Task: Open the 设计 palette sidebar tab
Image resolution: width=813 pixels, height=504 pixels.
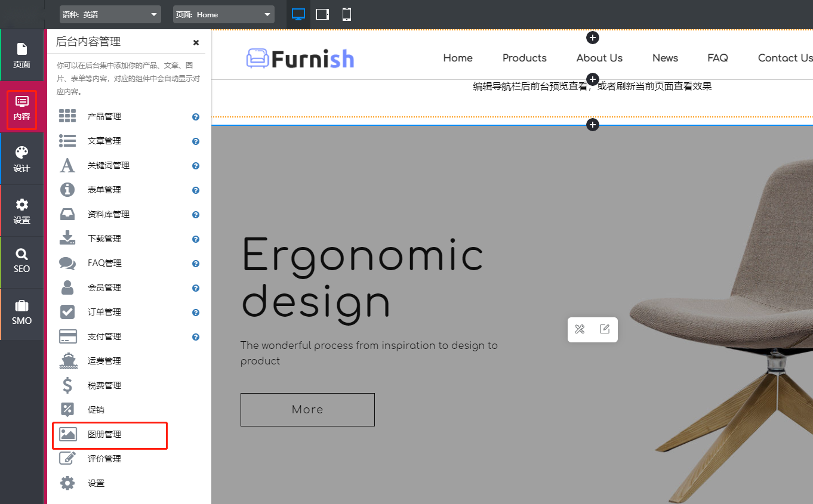Action: [22, 159]
